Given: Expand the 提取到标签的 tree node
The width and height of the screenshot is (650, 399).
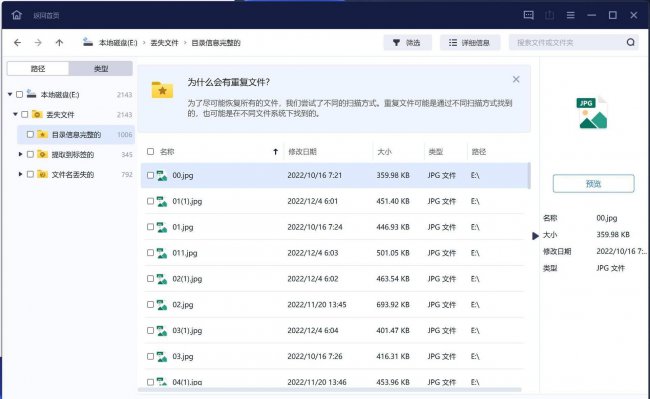Looking at the screenshot, I should [20, 154].
